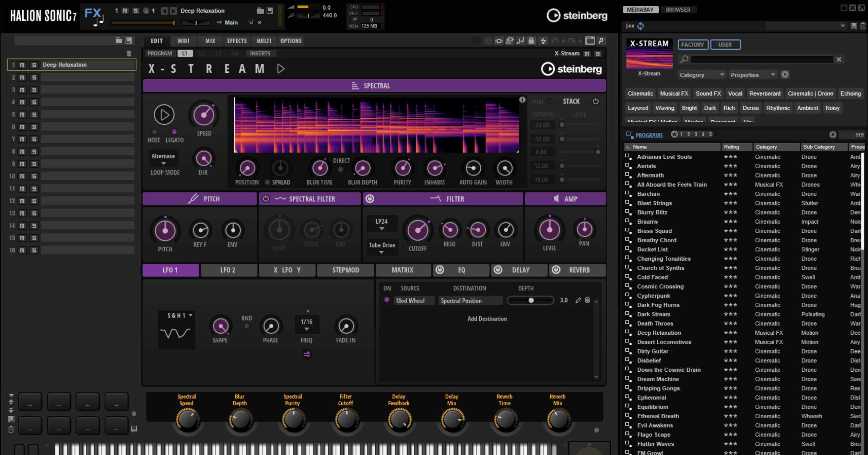This screenshot has height=455, width=868.
Task: Click the redo arrow in the toolbar
Action: point(571,41)
